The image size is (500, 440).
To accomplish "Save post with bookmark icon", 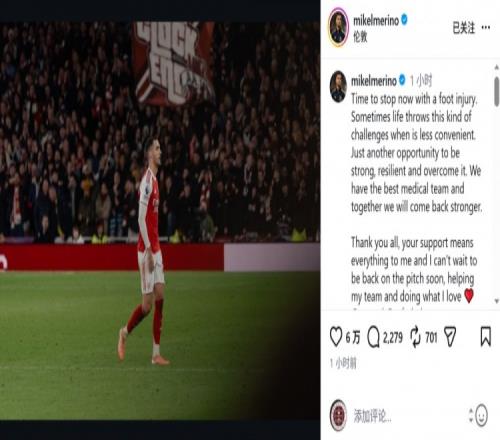I will click(485, 337).
